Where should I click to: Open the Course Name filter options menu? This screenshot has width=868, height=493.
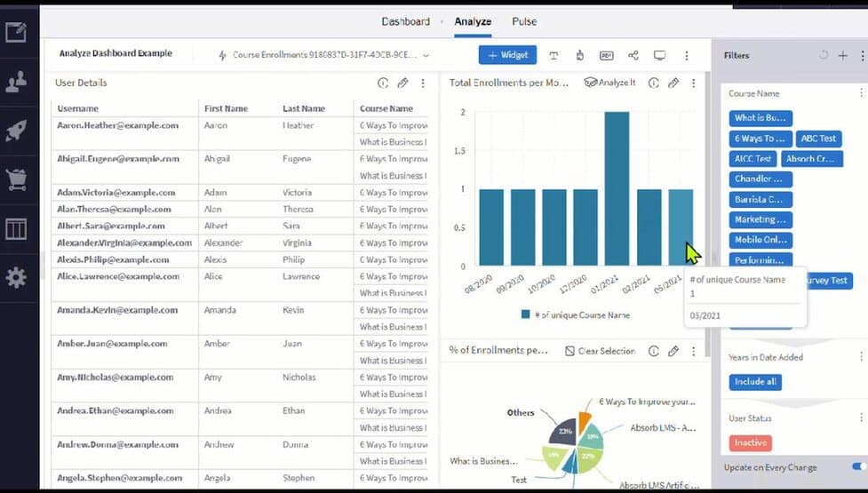(x=860, y=93)
